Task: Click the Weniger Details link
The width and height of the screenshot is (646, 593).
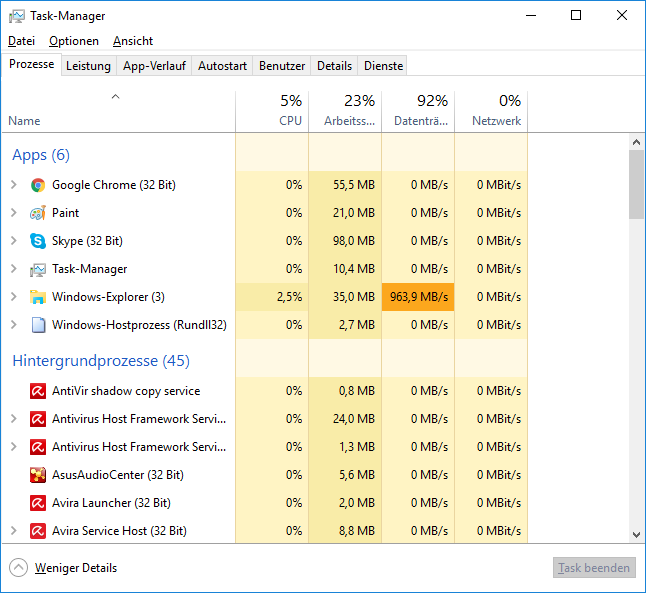Action: [x=76, y=568]
